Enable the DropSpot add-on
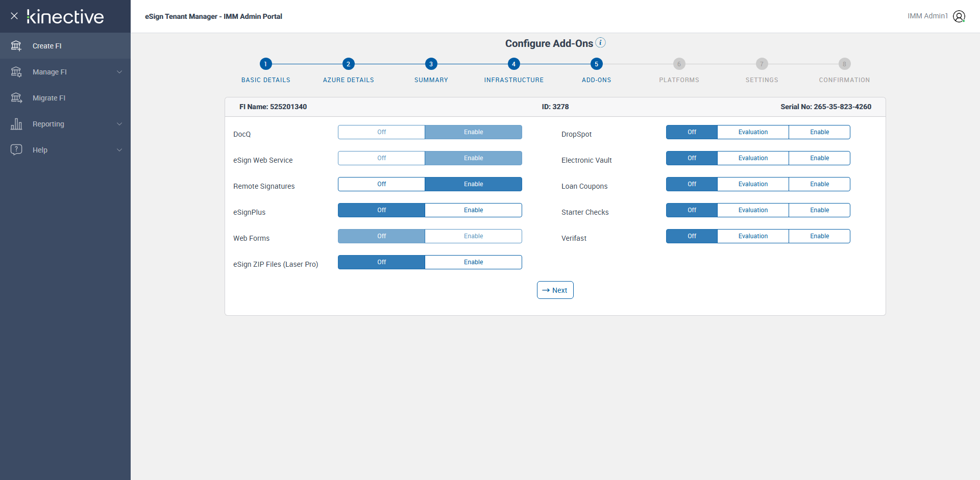The width and height of the screenshot is (980, 480). (820, 132)
